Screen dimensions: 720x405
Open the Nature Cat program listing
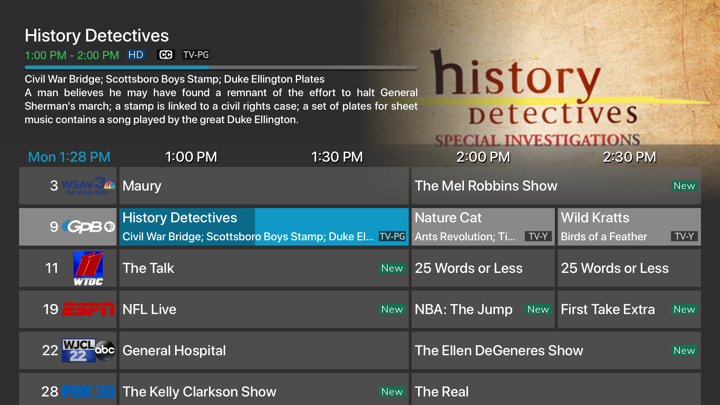[x=483, y=227]
